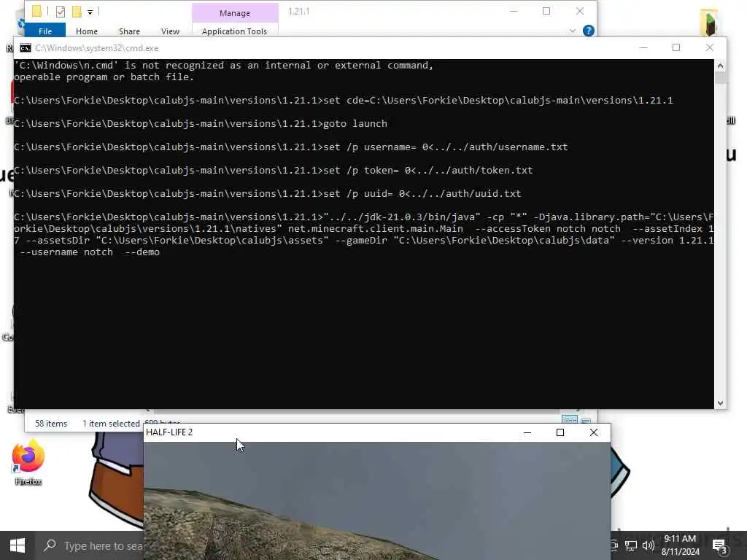Open the View ribbon tab

tap(170, 31)
